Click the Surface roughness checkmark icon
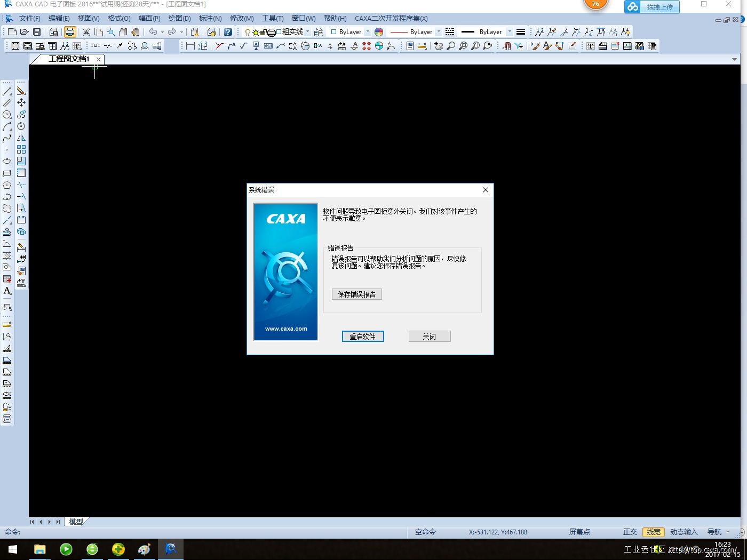This screenshot has width=747, height=560. pos(243,46)
